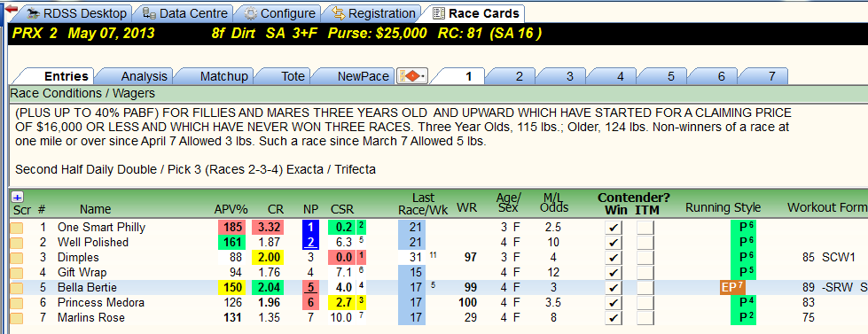Check ITM contender for Well Polished

pos(645,243)
